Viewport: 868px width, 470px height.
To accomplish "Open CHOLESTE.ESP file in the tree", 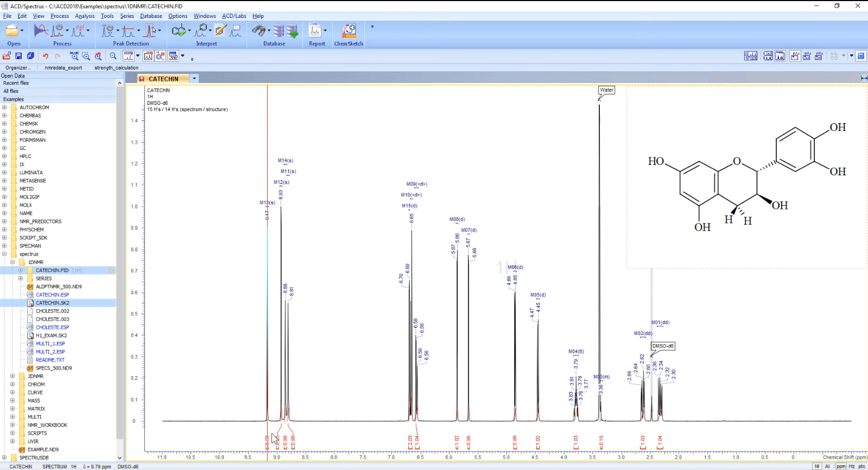I will (52, 327).
